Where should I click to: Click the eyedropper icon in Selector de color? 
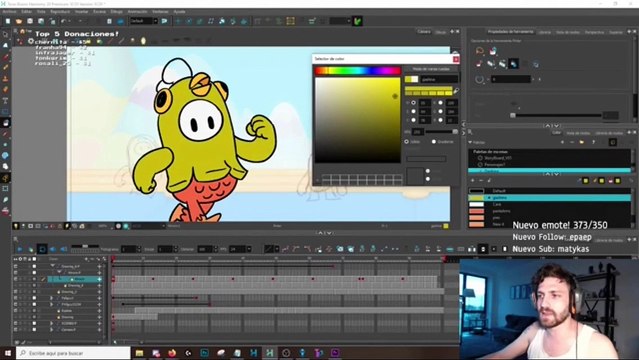pos(456,91)
